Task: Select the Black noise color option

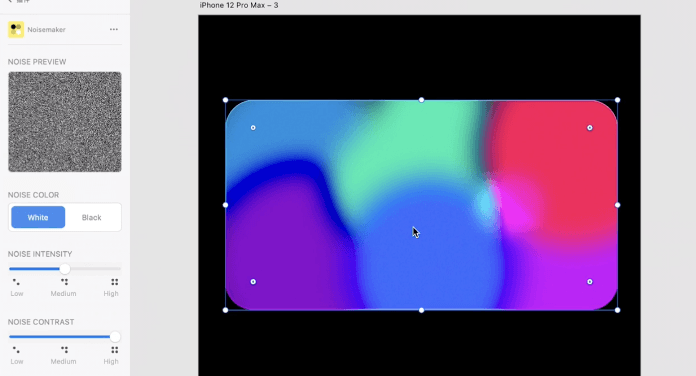Action: (91, 217)
